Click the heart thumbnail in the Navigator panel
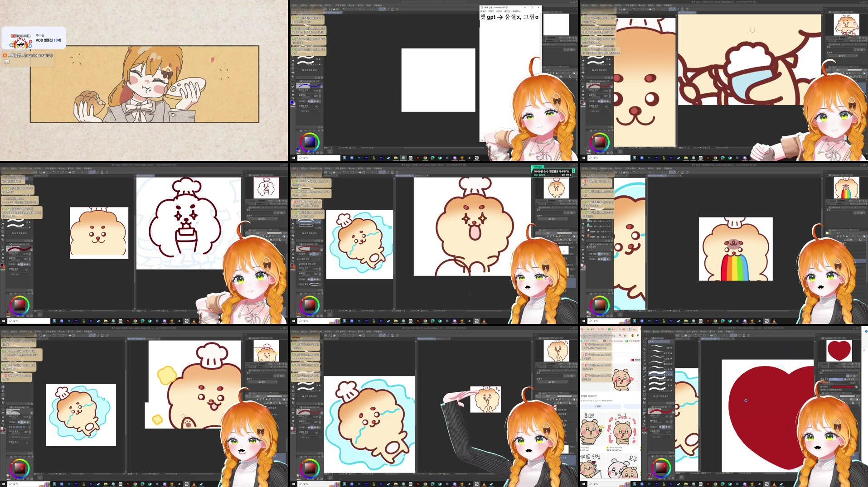Image resolution: width=868 pixels, height=487 pixels. [x=839, y=351]
